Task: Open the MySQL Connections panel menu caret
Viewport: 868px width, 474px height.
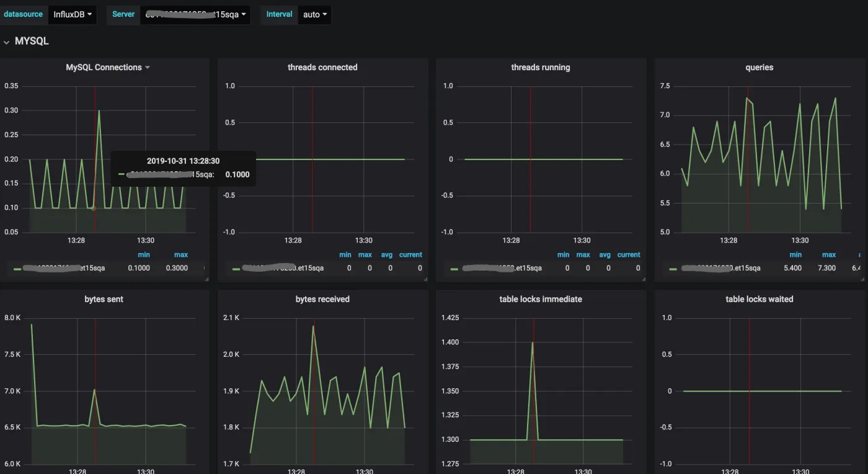Action: point(148,68)
